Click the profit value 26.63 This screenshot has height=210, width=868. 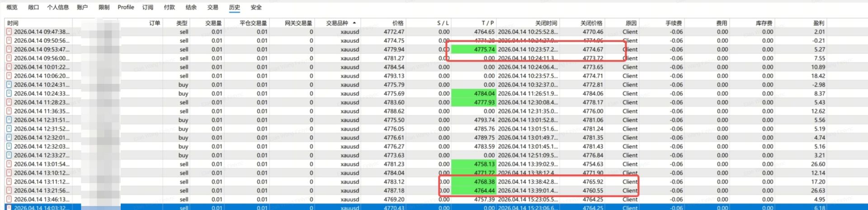tap(818, 191)
